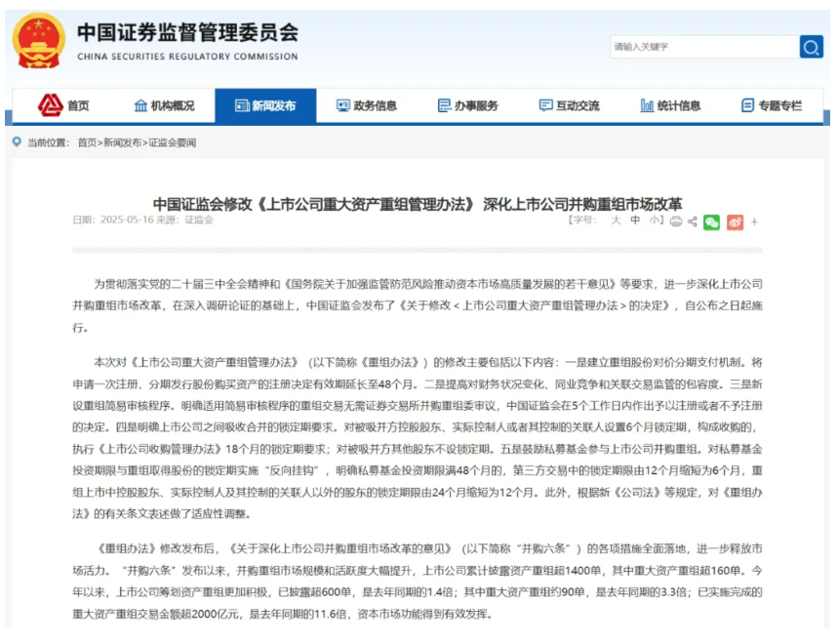Screen dimensions: 838x644
Task: Open the 政务信息 navigation tab
Action: pyautogui.click(x=367, y=105)
